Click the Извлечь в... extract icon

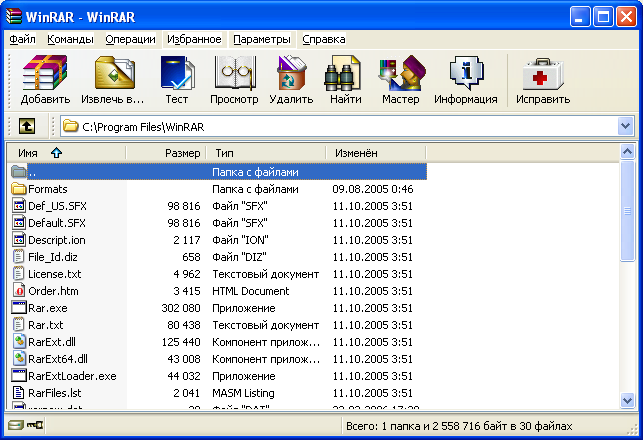point(115,73)
